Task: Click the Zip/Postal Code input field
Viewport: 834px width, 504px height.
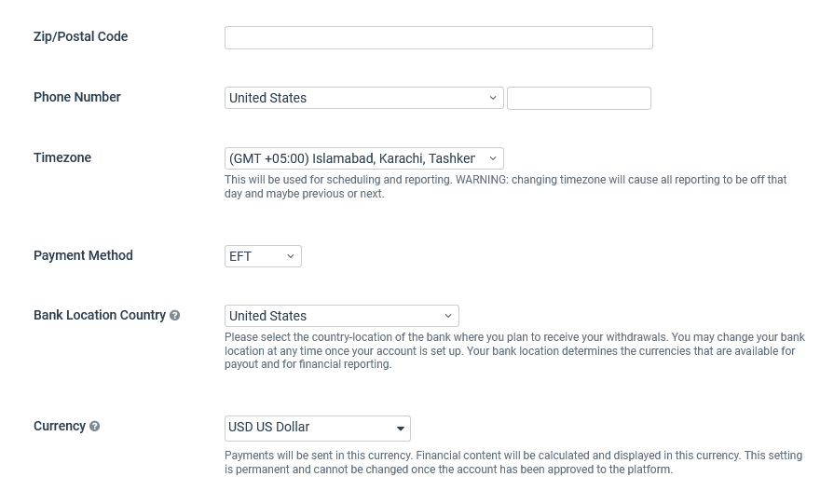Action: click(438, 38)
